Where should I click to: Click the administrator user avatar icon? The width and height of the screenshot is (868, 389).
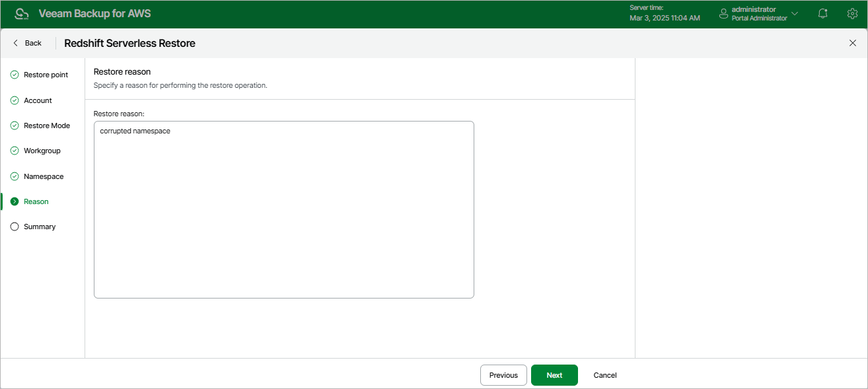(723, 13)
